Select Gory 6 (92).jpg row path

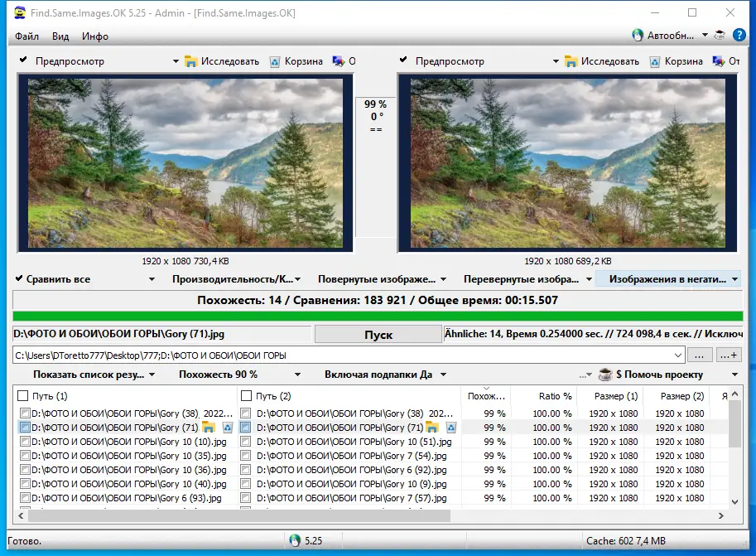(x=351, y=469)
